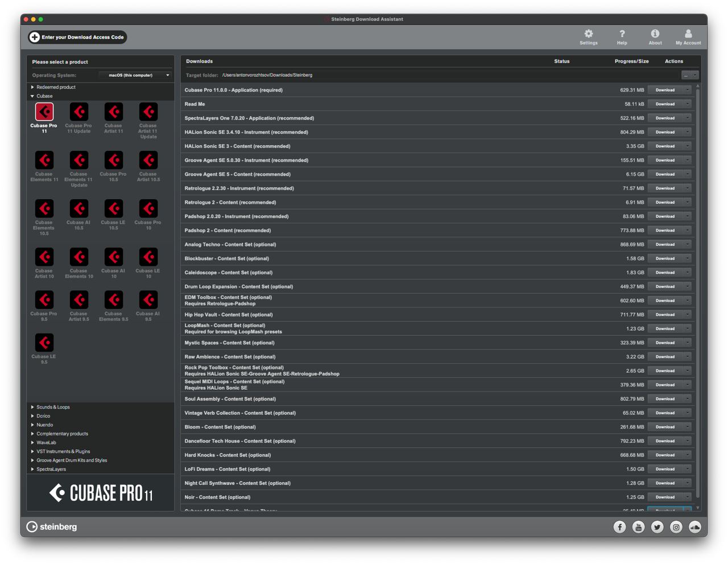Select the Cubase Artist 9.5 product icon
The width and height of the screenshot is (728, 564).
[x=79, y=300]
